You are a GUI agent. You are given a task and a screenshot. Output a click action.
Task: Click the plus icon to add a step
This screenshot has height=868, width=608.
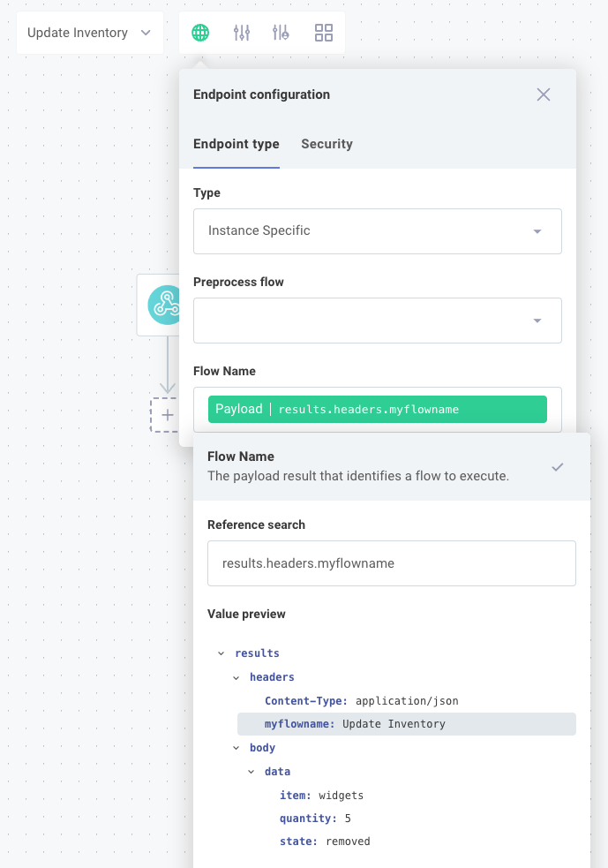166,415
